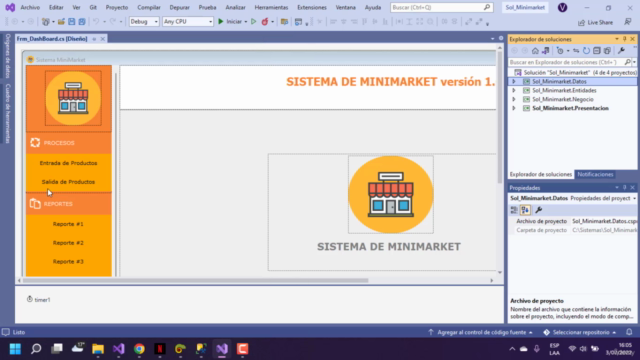Expand Sol_Minimarket.Entidades project node
The width and height of the screenshot is (640, 360).
(514, 91)
